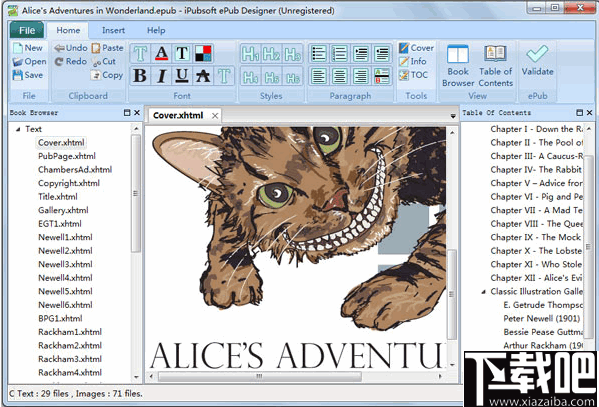
Task: Cut the selection
Action: tap(104, 62)
